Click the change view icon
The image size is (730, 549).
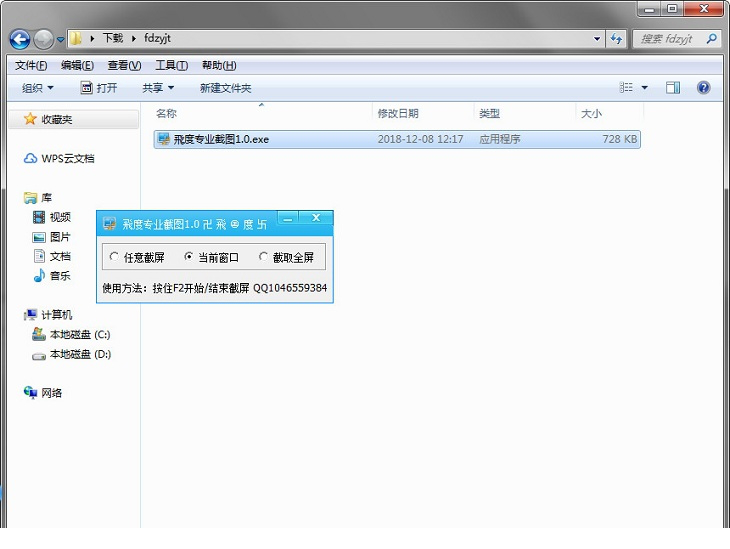[x=626, y=88]
